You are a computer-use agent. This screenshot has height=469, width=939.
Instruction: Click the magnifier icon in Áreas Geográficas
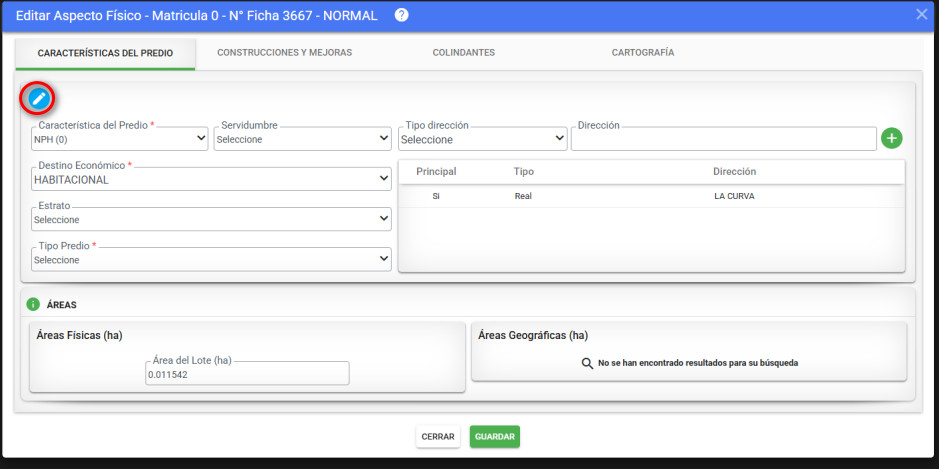[587, 363]
